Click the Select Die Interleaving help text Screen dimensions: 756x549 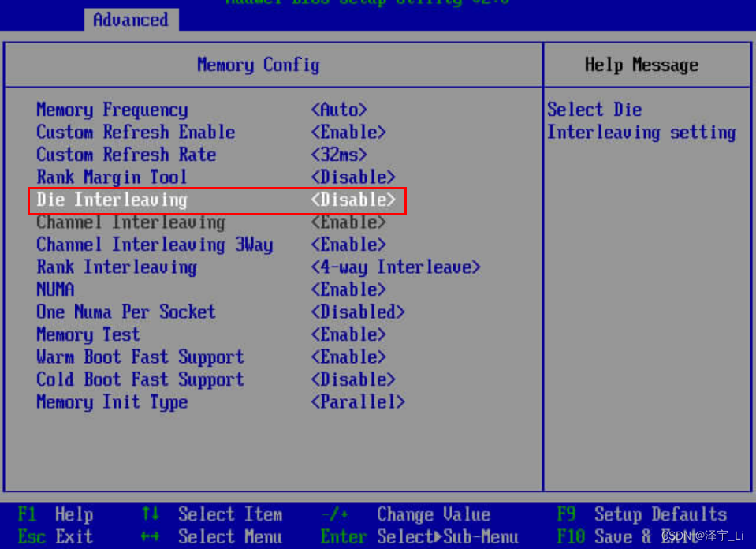[642, 121]
